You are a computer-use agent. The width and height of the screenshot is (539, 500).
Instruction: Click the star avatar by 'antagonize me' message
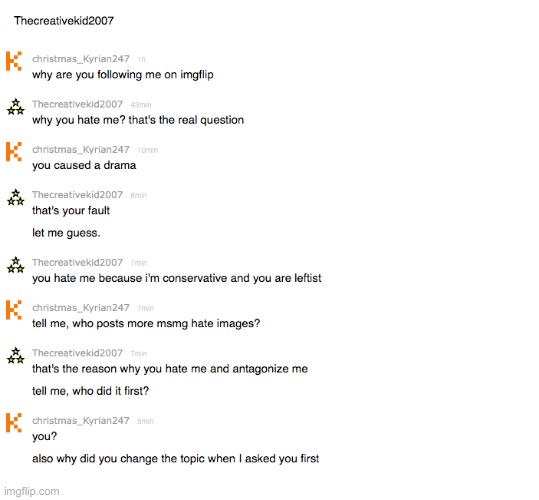point(15,355)
